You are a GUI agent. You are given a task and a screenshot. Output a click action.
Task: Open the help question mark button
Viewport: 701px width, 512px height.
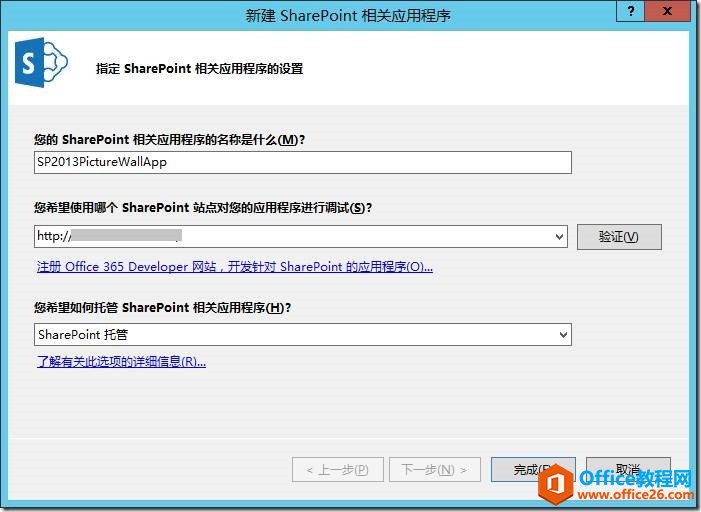(x=630, y=11)
